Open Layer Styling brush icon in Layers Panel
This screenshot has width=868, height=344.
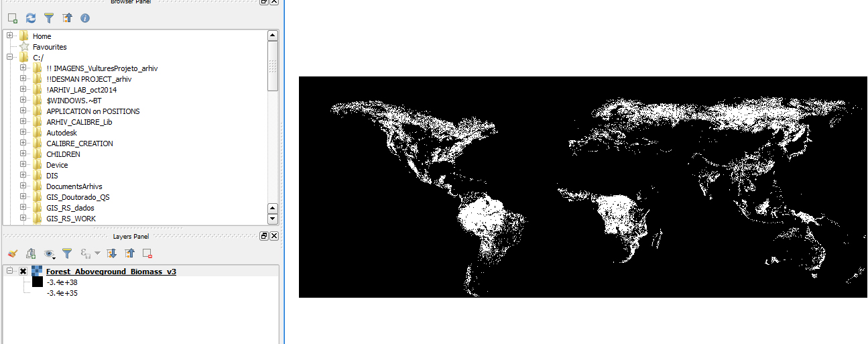[x=12, y=253]
